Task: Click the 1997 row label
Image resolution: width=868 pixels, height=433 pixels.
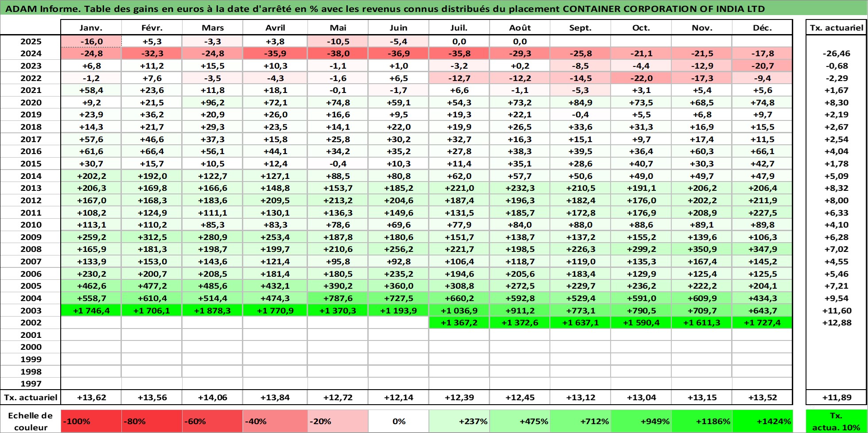Action: click(x=31, y=384)
